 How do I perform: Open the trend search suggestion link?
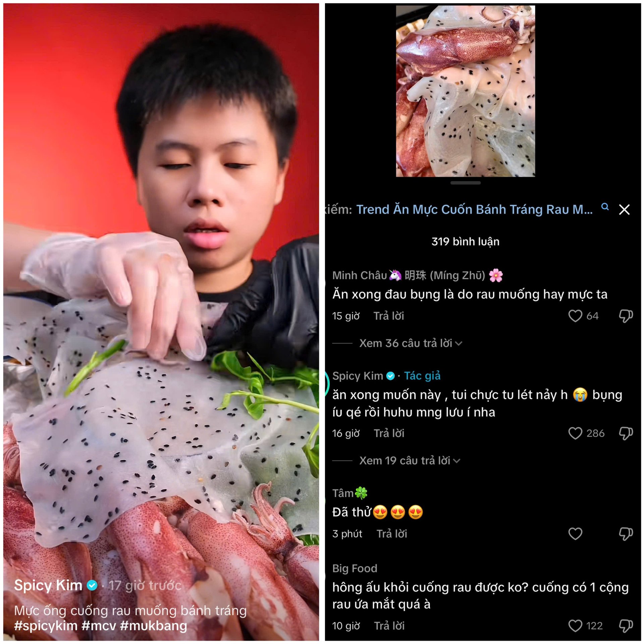click(474, 210)
